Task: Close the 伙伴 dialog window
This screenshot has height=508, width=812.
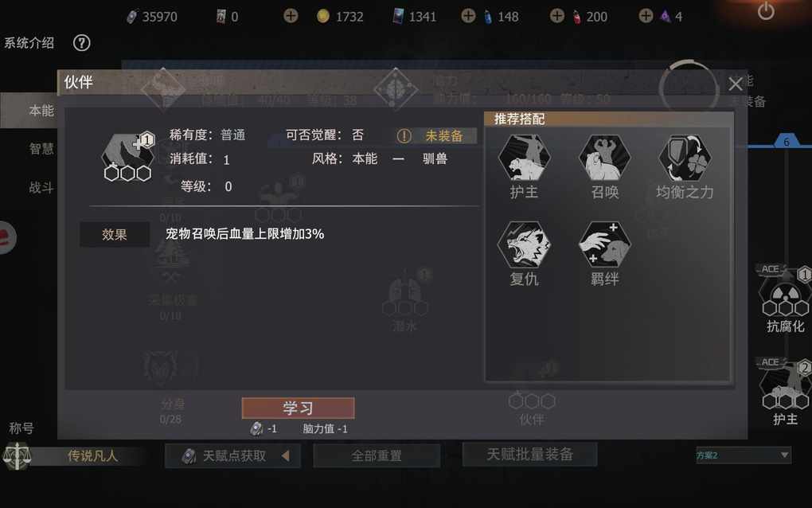Action: point(736,84)
